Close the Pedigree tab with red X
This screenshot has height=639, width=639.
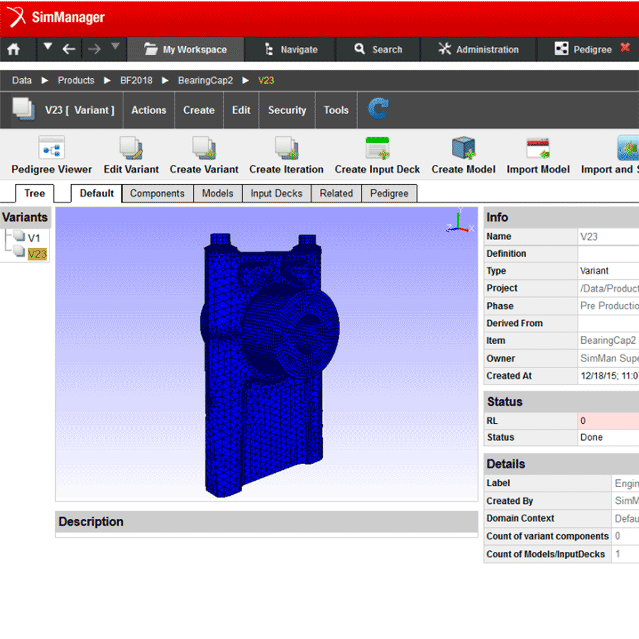pos(625,48)
